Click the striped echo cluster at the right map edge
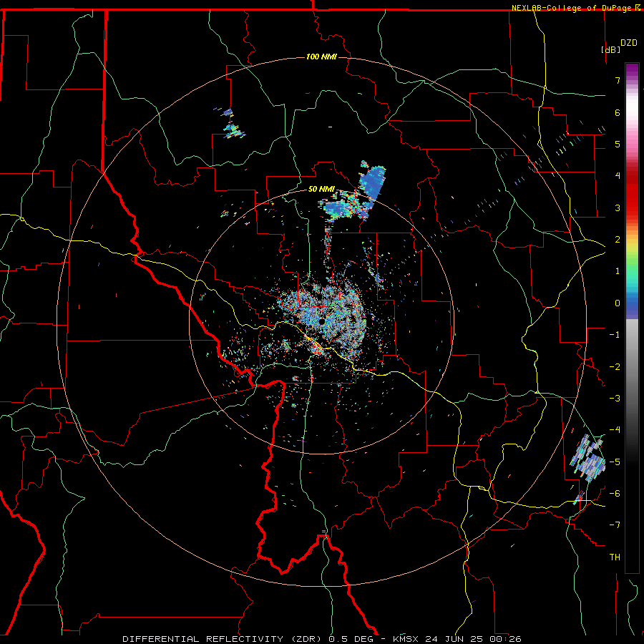Viewport: 644px width, 644px height. click(x=588, y=458)
